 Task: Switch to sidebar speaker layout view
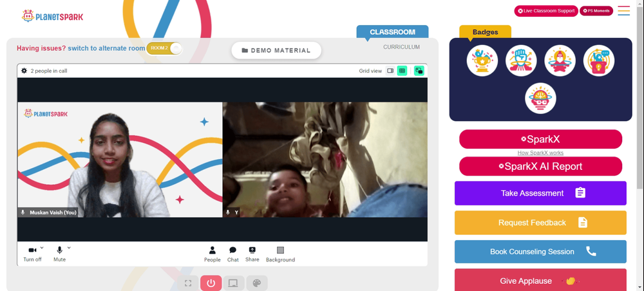[390, 71]
